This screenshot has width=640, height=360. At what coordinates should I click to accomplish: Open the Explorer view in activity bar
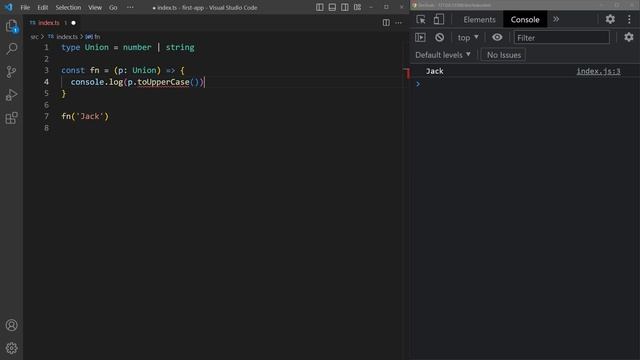click(11, 26)
